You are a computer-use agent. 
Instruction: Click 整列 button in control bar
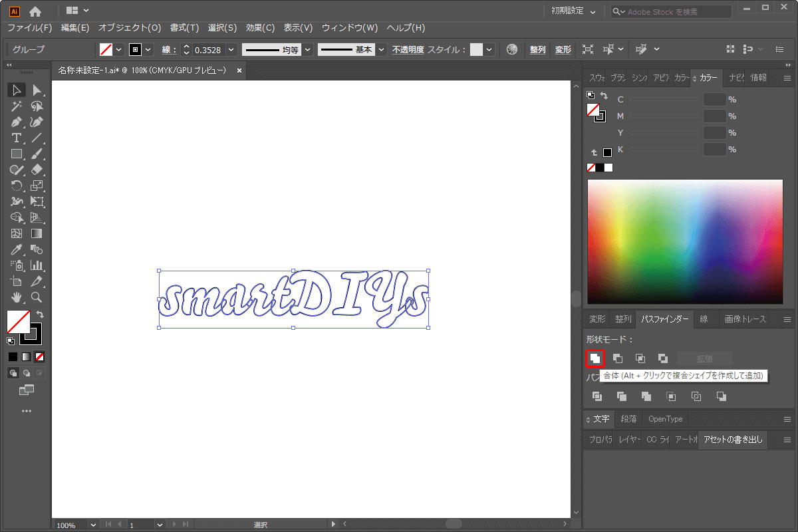point(537,49)
